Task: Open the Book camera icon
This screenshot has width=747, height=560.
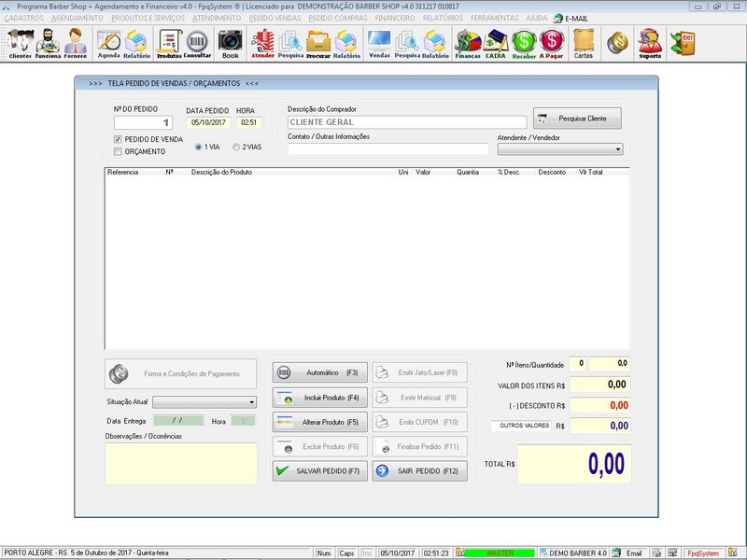Action: [230, 43]
